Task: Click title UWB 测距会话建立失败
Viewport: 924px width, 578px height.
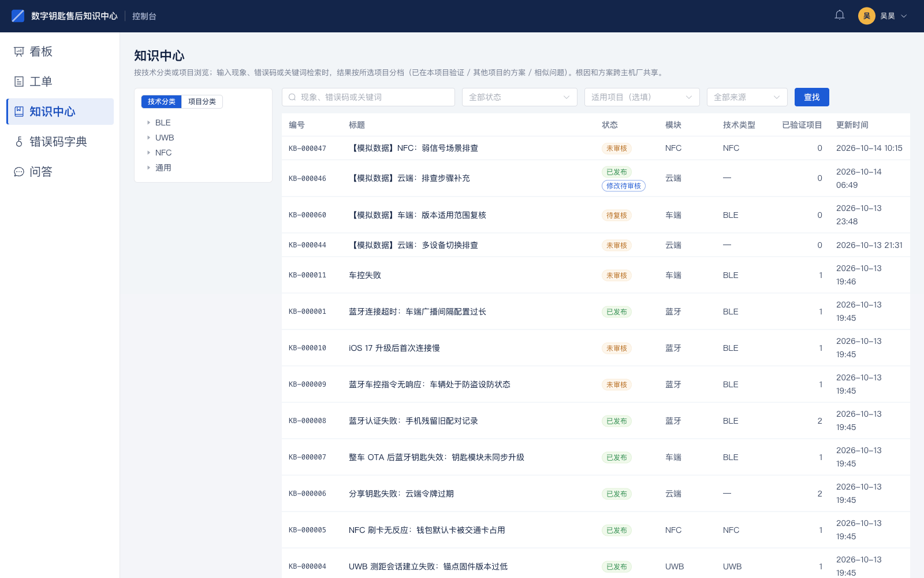Action: [428, 566]
